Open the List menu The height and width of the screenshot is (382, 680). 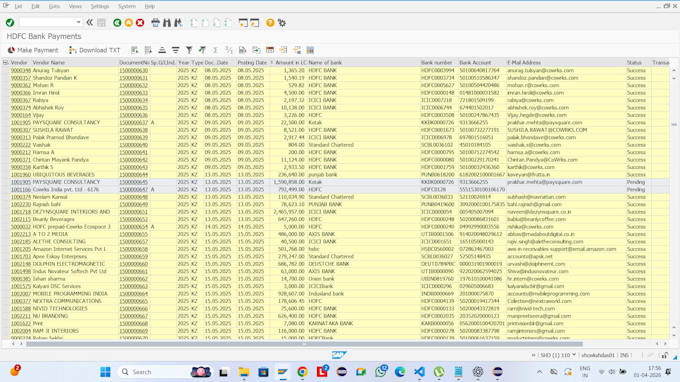click(x=18, y=7)
